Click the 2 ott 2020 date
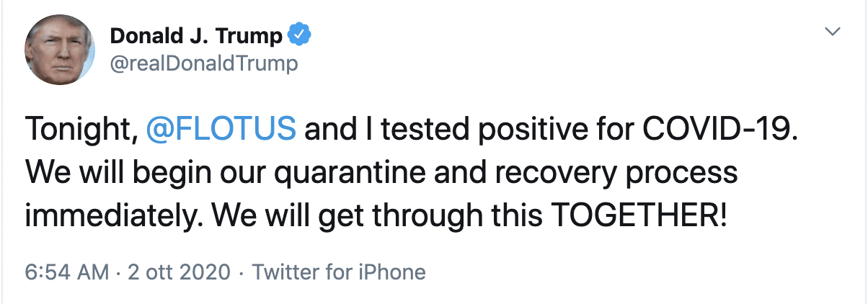868x304 pixels. click(179, 272)
